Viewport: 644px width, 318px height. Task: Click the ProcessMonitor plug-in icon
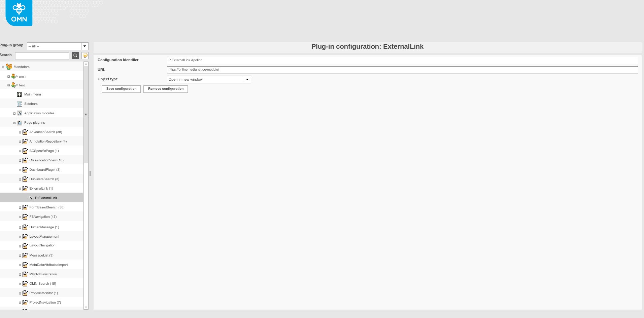coord(25,293)
